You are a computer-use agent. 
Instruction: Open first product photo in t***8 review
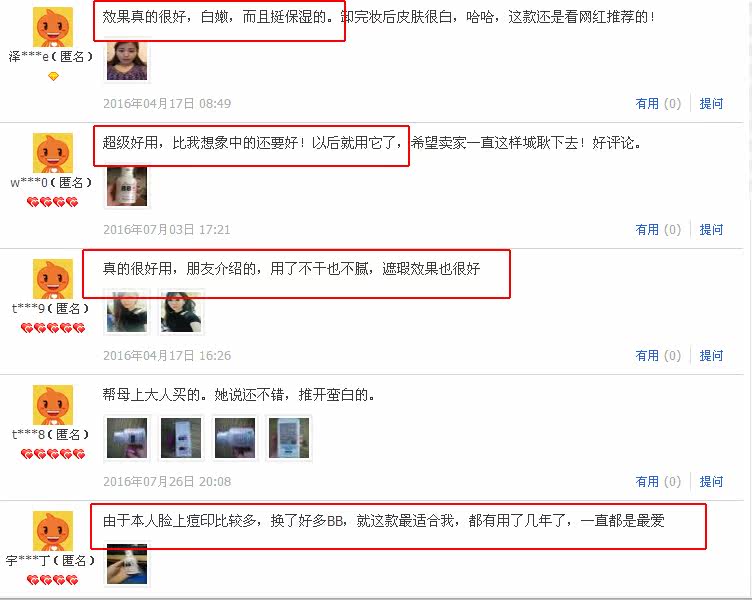[x=127, y=438]
